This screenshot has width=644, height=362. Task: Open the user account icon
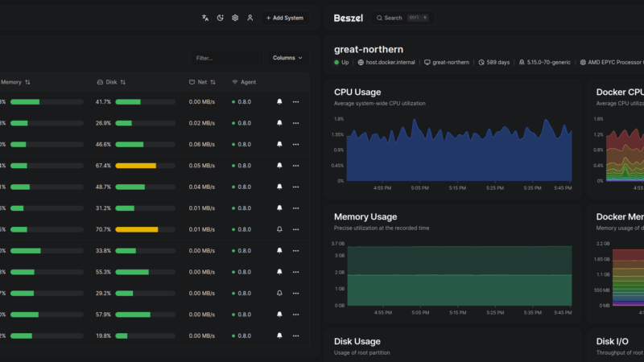coord(250,18)
